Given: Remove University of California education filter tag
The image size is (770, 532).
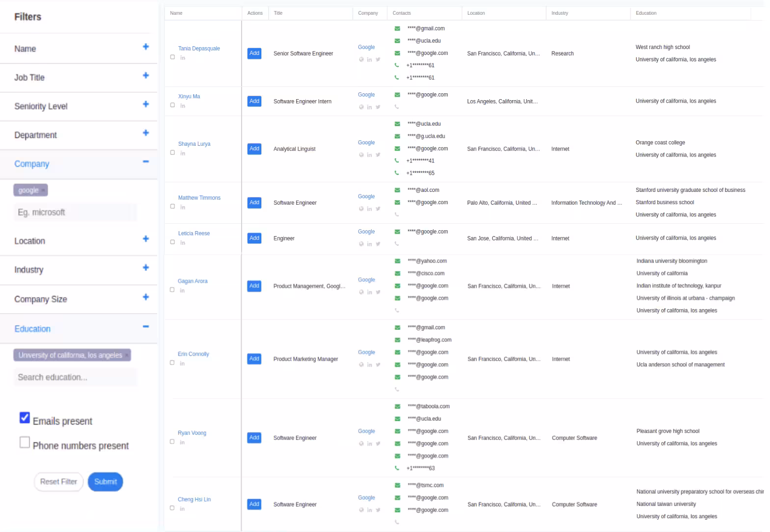Looking at the screenshot, I should (x=127, y=355).
